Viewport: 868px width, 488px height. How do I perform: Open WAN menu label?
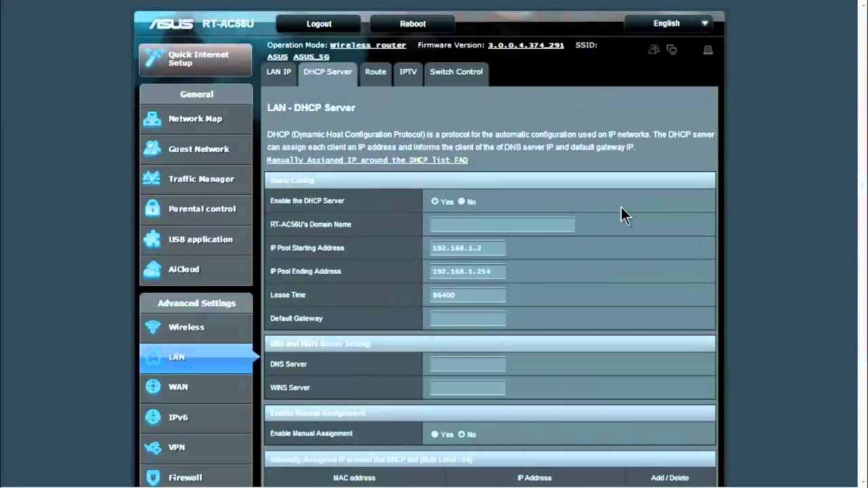pyautogui.click(x=178, y=387)
